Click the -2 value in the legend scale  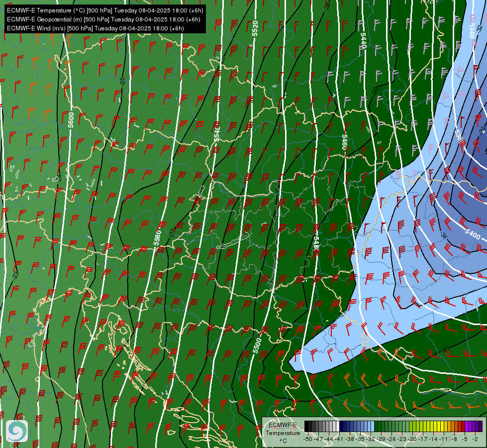coord(475,439)
